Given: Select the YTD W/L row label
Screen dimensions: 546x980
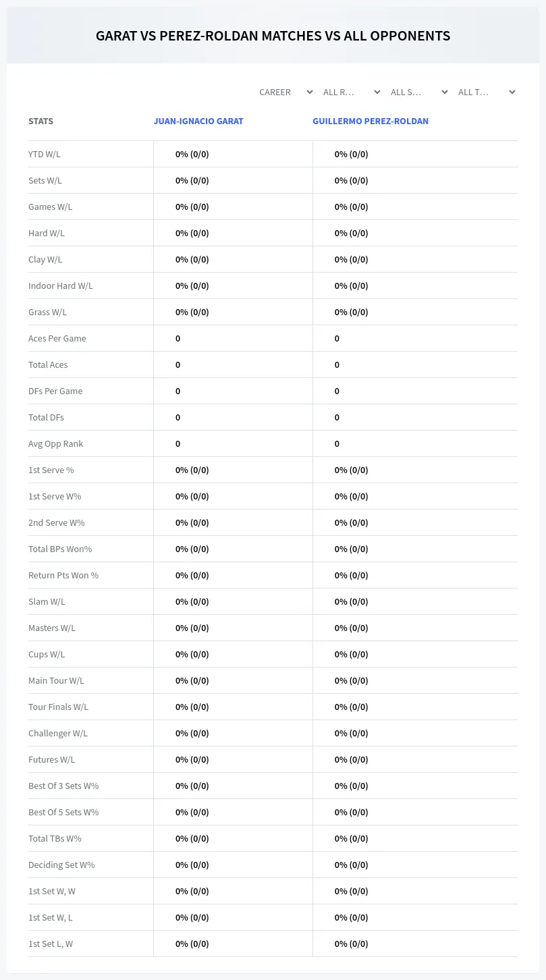Looking at the screenshot, I should [x=45, y=154].
